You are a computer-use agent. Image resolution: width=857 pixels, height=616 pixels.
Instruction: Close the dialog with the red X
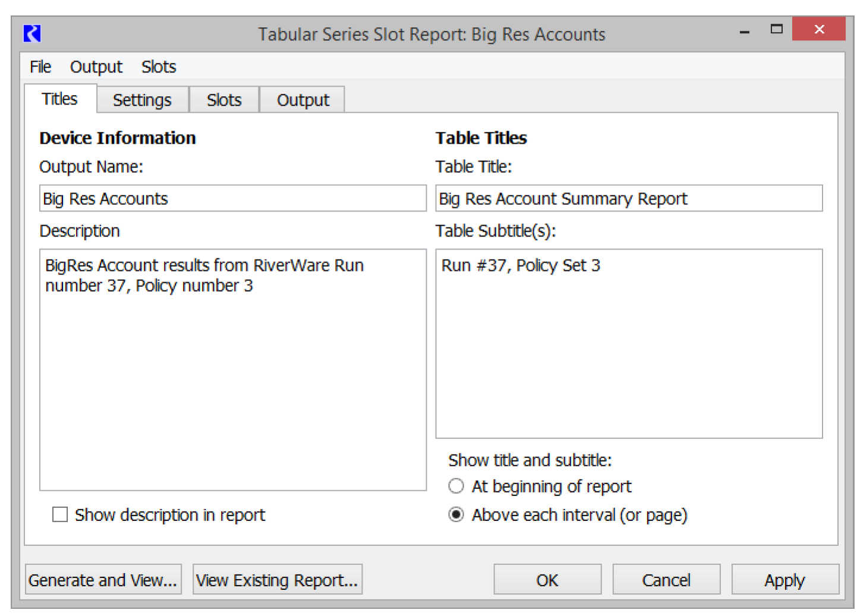point(818,29)
